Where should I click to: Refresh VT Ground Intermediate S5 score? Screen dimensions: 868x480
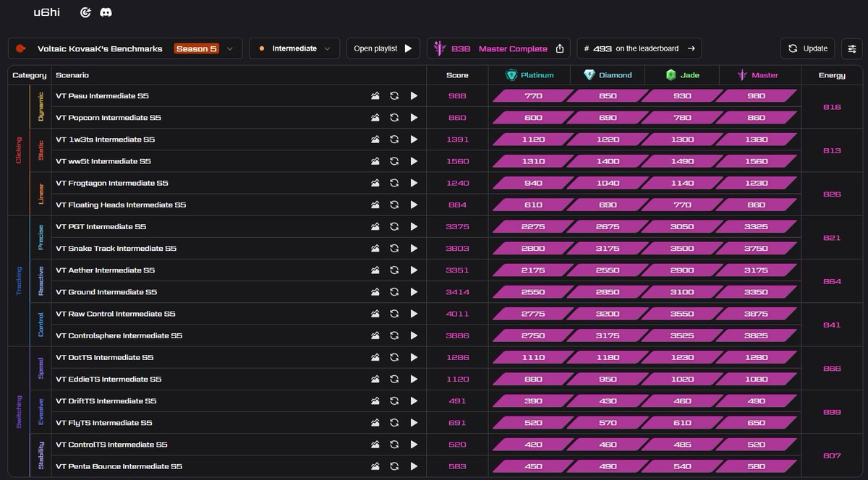click(394, 292)
